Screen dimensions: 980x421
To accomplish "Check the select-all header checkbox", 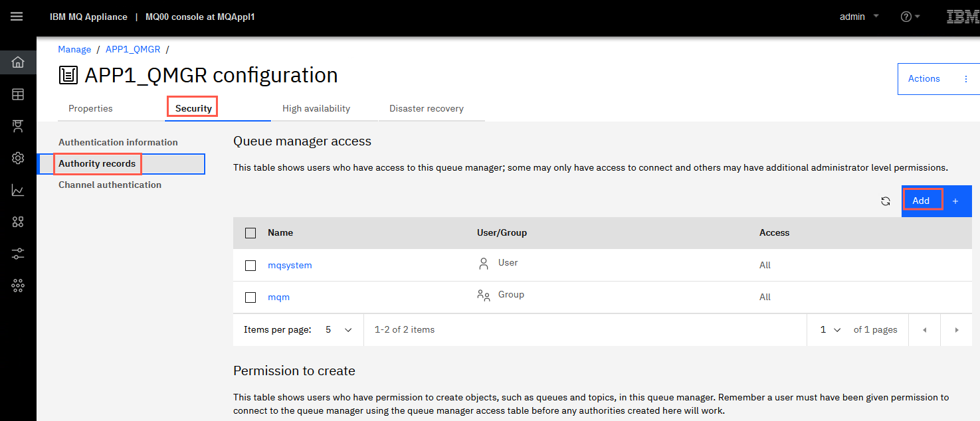I will [250, 233].
